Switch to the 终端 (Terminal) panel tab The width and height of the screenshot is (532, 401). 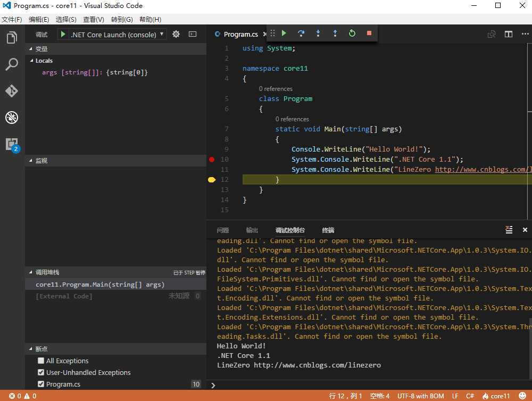click(328, 230)
